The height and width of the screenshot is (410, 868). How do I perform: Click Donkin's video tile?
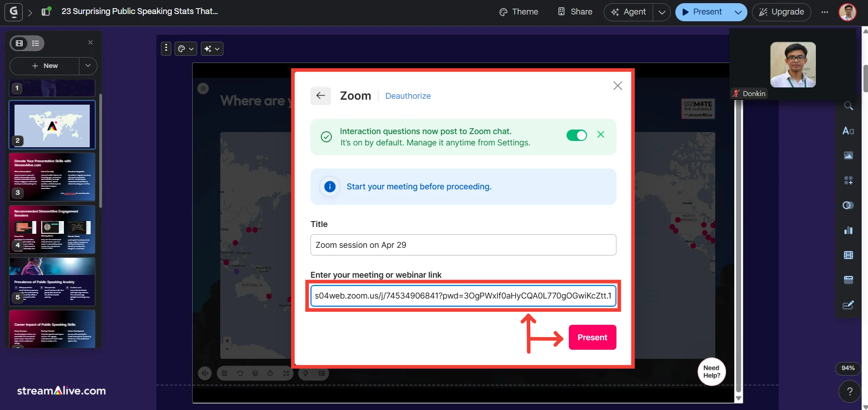click(x=793, y=65)
